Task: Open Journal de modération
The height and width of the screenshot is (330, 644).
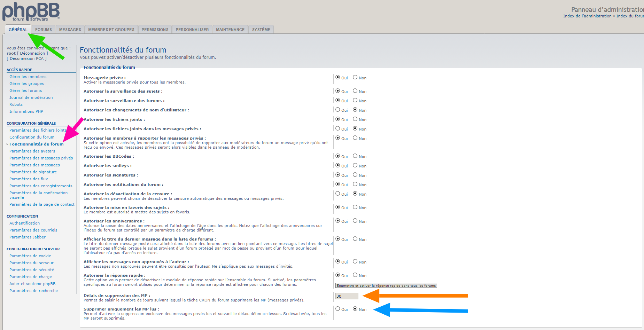Action: [x=31, y=97]
